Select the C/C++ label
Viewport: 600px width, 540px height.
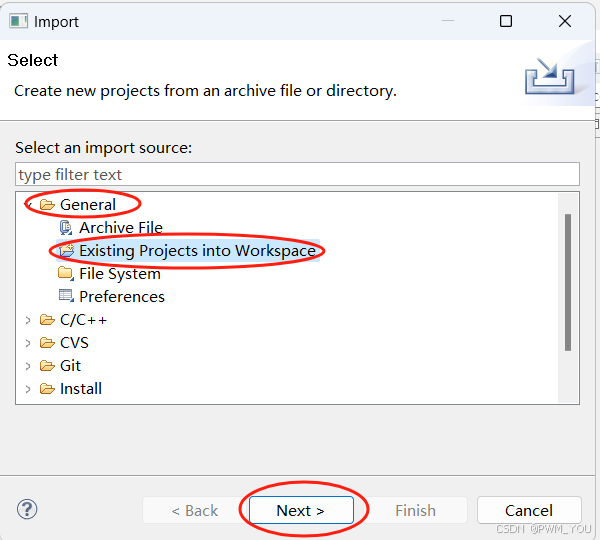pyautogui.click(x=83, y=320)
